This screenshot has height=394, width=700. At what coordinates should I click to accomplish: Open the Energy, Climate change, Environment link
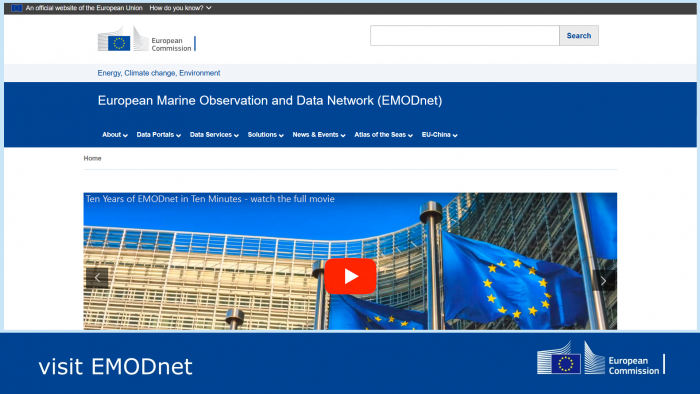click(x=158, y=73)
